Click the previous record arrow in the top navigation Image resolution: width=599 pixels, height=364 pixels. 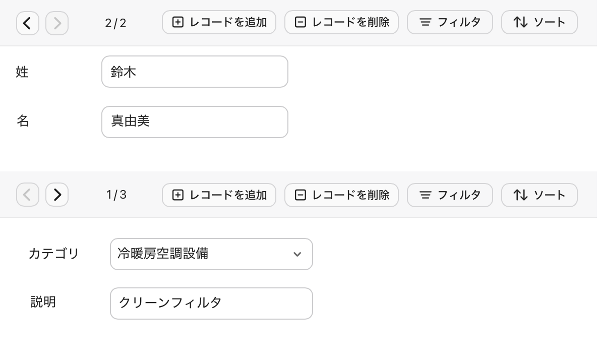point(28,23)
